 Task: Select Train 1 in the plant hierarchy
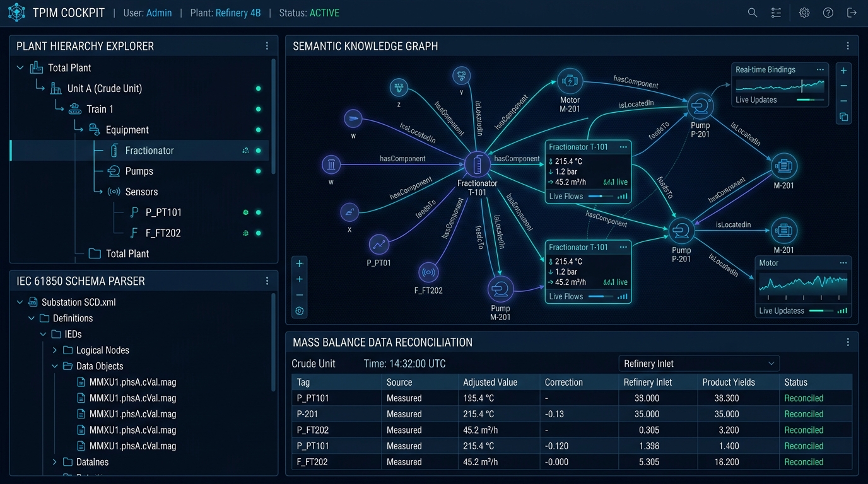pos(100,109)
